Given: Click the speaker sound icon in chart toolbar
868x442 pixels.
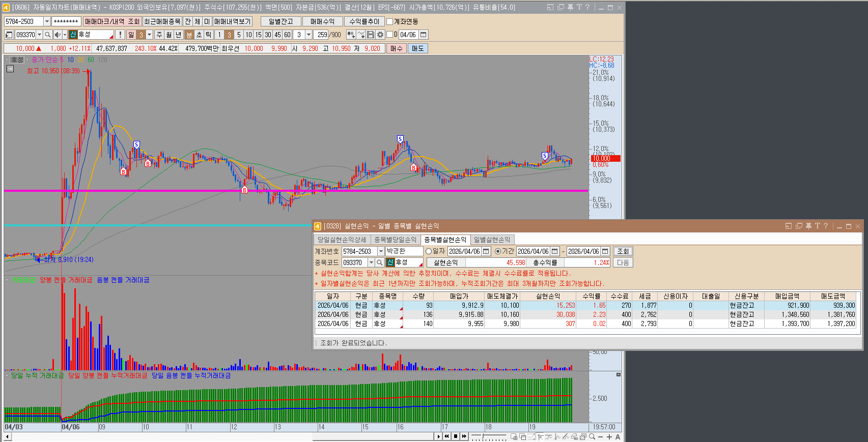Looking at the screenshot, I should (x=58, y=35).
